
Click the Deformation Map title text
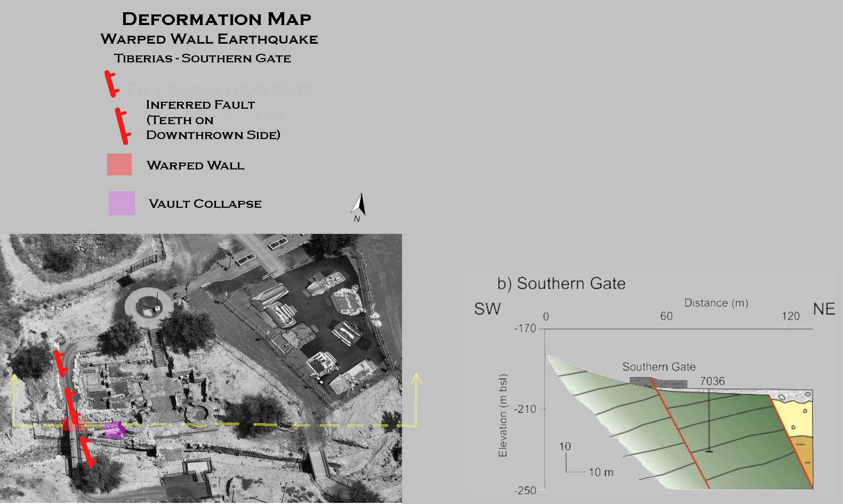(216, 19)
